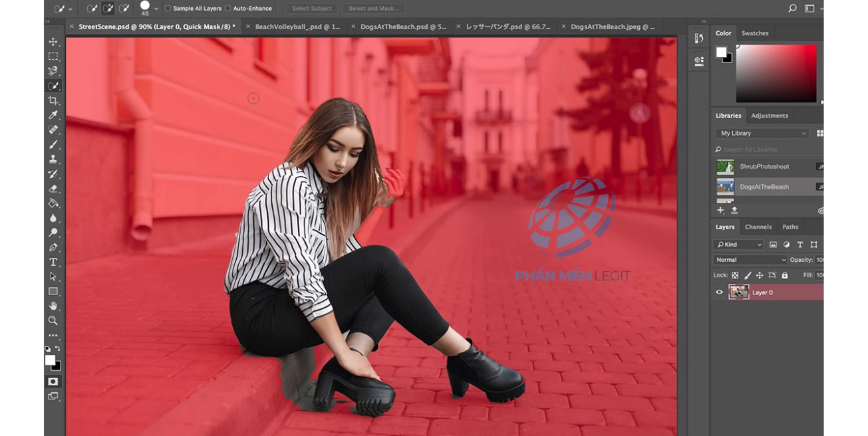Expand the My Library dropdown
The image size is (868, 436).
pyautogui.click(x=762, y=134)
